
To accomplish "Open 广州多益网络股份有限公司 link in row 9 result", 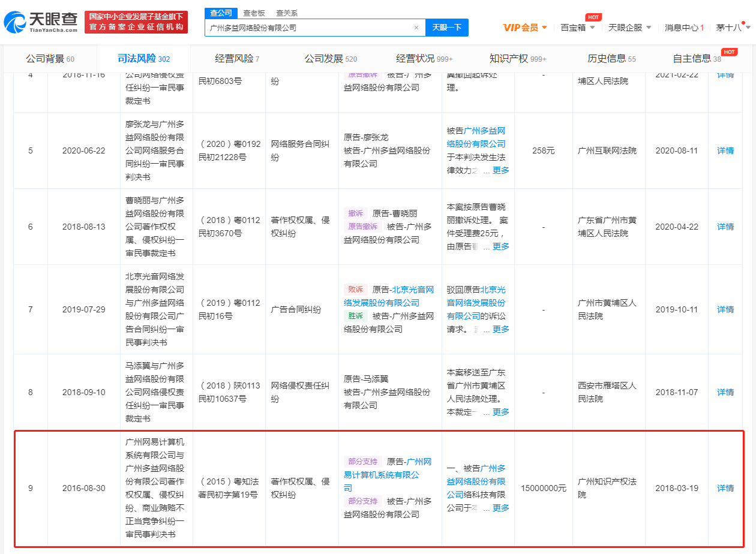I will pyautogui.click(x=476, y=481).
